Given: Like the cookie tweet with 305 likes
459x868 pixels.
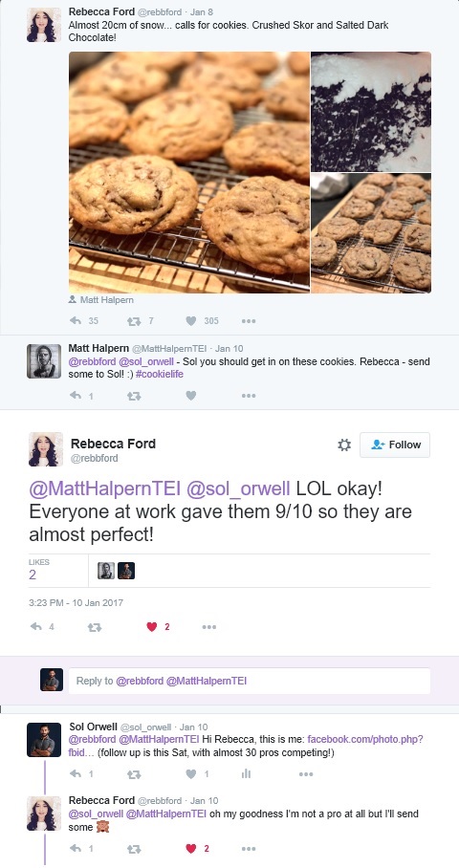Looking at the screenshot, I should pos(191,320).
